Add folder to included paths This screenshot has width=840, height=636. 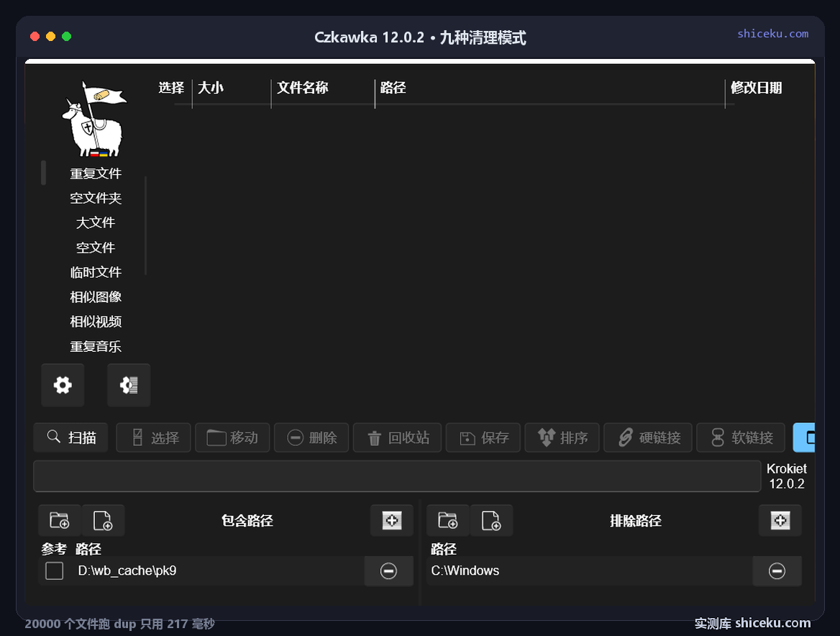point(60,520)
